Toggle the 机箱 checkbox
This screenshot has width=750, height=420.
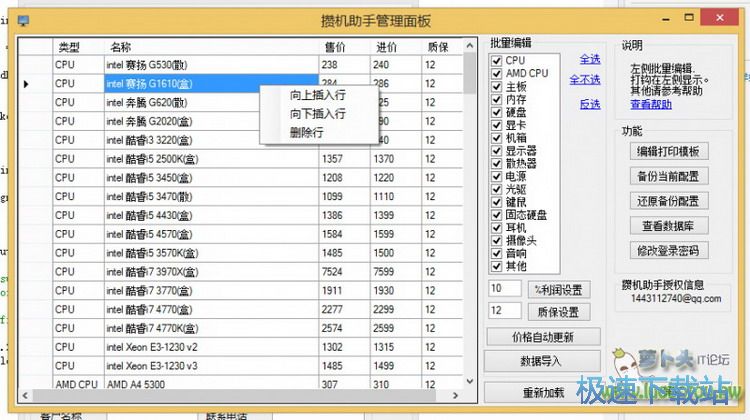click(x=496, y=138)
